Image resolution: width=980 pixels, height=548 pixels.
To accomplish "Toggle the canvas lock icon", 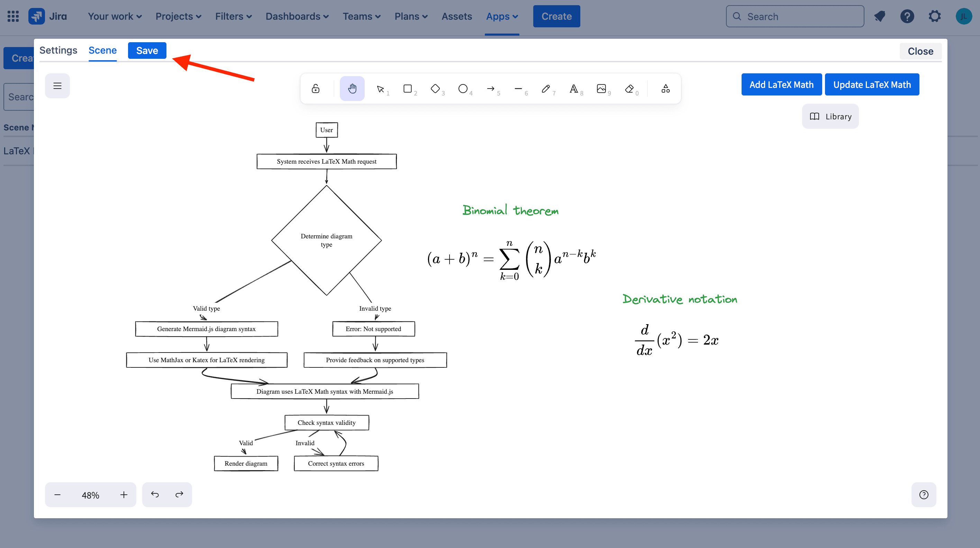I will point(315,89).
